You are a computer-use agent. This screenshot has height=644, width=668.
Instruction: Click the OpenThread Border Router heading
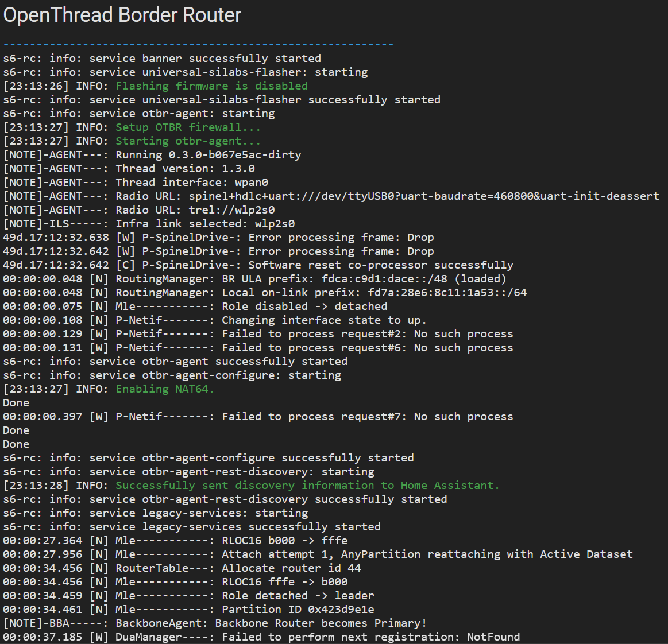(122, 15)
